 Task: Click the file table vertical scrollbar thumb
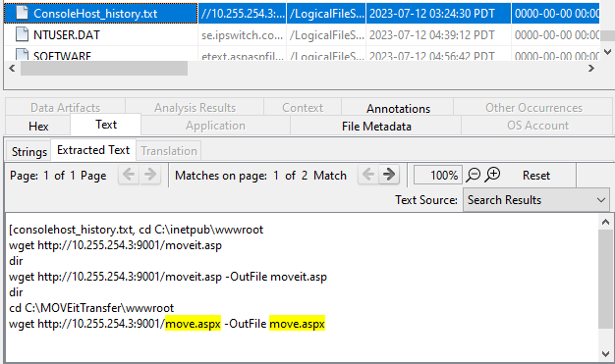(x=607, y=36)
